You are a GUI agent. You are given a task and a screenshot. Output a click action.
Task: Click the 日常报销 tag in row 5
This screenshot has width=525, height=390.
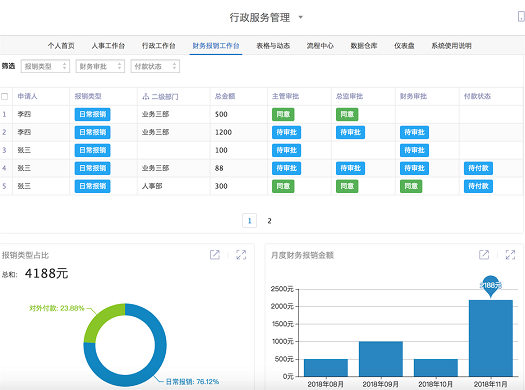pos(92,186)
